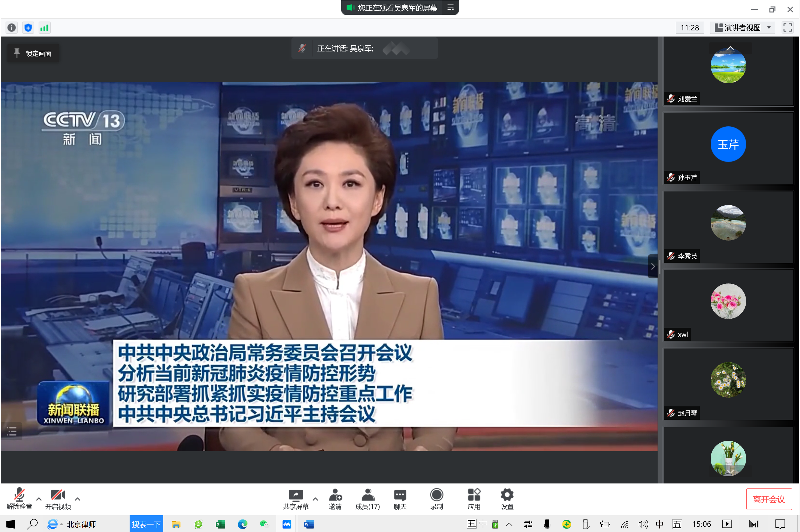The width and height of the screenshot is (800, 532).
Task: Open the Windows Start menu
Action: [x=10, y=524]
